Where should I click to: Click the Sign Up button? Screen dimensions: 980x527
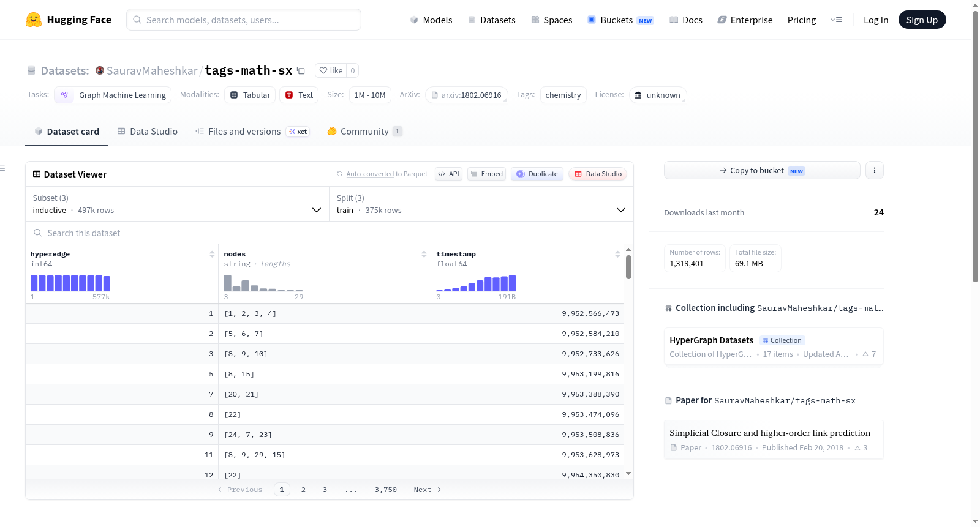pyautogui.click(x=922, y=20)
